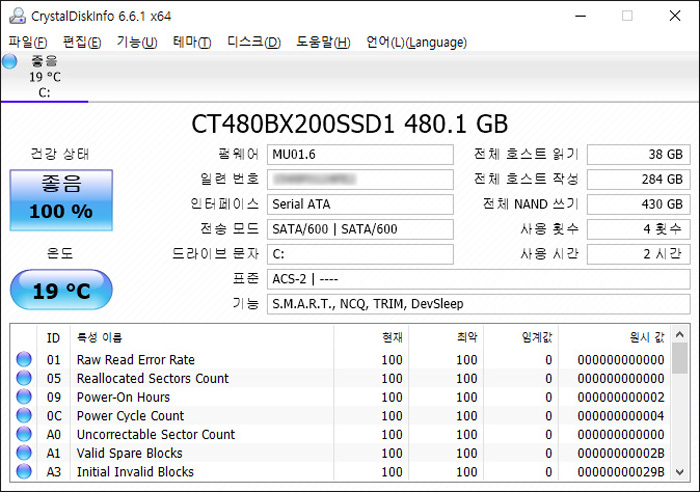The width and height of the screenshot is (700, 492).
Task: Click the drive letter field C:
Action: pyautogui.click(x=360, y=254)
